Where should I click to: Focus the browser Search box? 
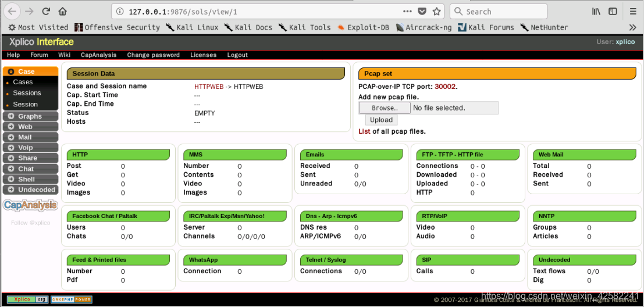[x=499, y=12]
